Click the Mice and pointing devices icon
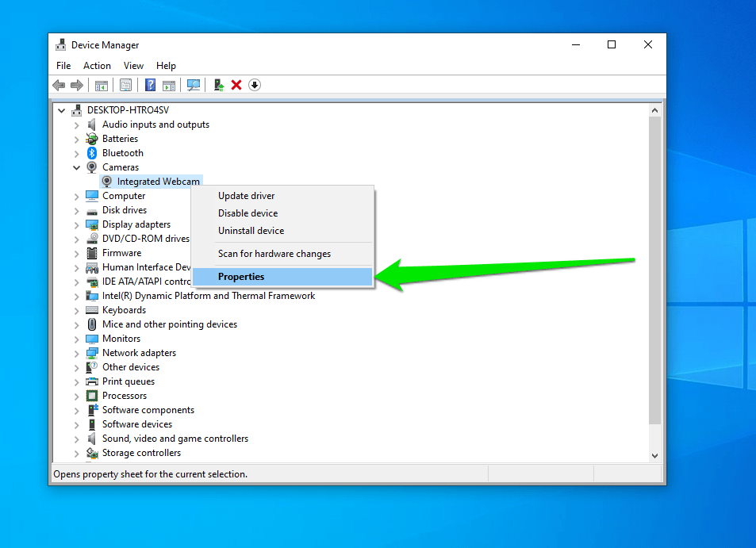 click(91, 324)
